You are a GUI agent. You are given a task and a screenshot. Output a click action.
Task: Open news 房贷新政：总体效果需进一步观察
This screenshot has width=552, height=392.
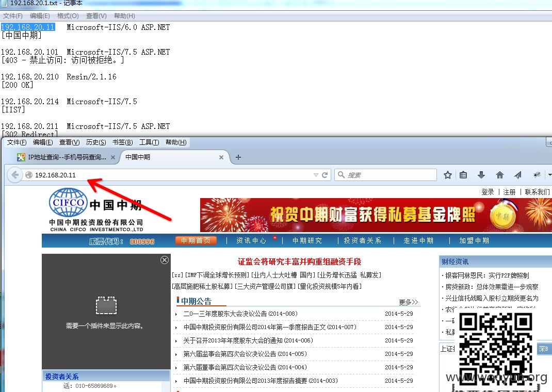pyautogui.click(x=492, y=287)
